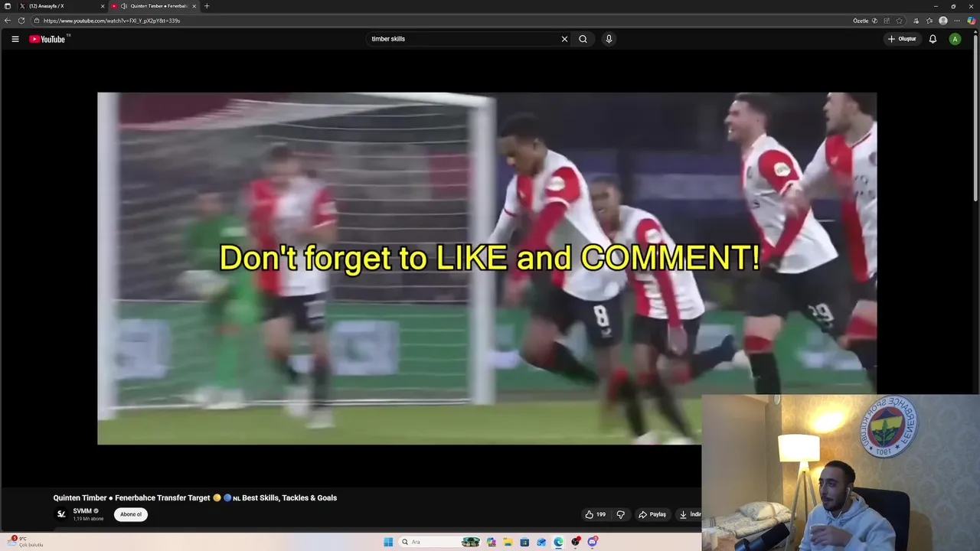Switch to Edge in the taskbar
Image resolution: width=980 pixels, height=551 pixels.
click(558, 542)
